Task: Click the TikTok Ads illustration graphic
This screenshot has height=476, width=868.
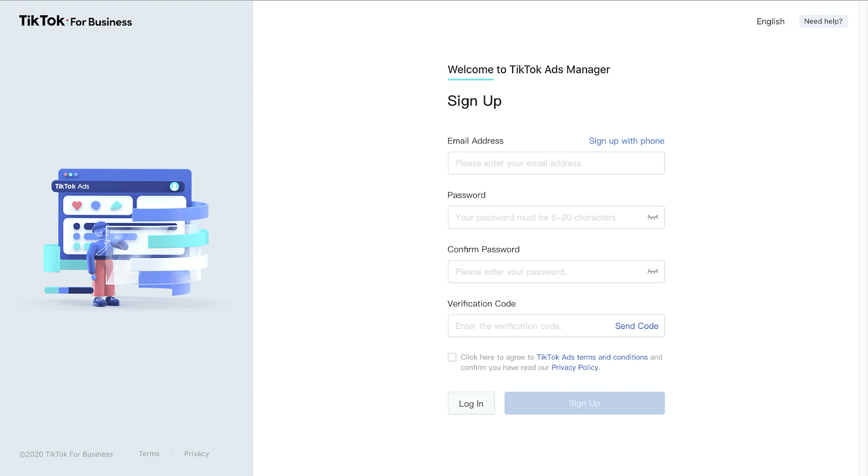Action: tap(126, 238)
